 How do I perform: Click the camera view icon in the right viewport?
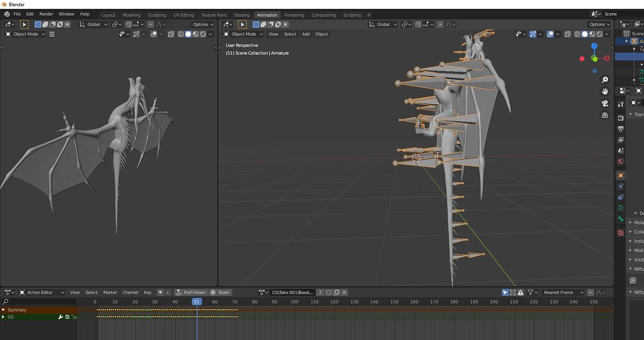tap(605, 103)
